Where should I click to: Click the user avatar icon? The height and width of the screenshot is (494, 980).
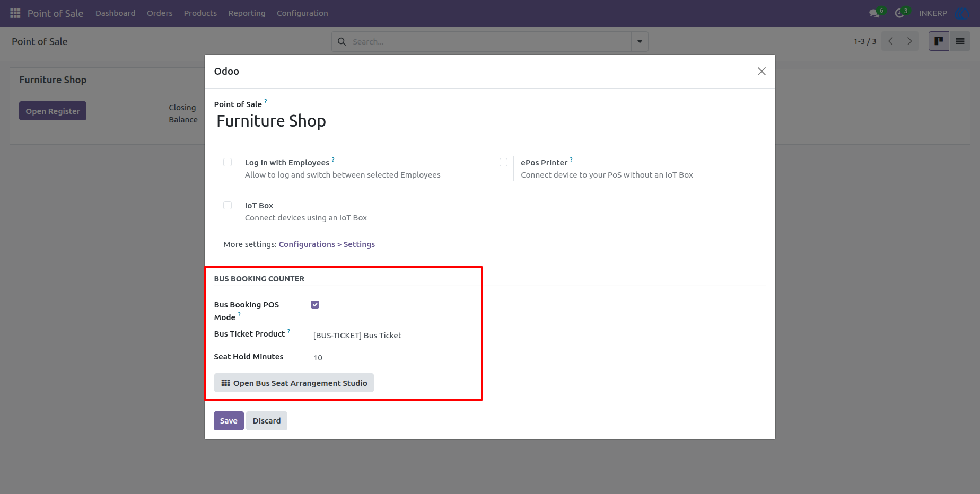(961, 13)
